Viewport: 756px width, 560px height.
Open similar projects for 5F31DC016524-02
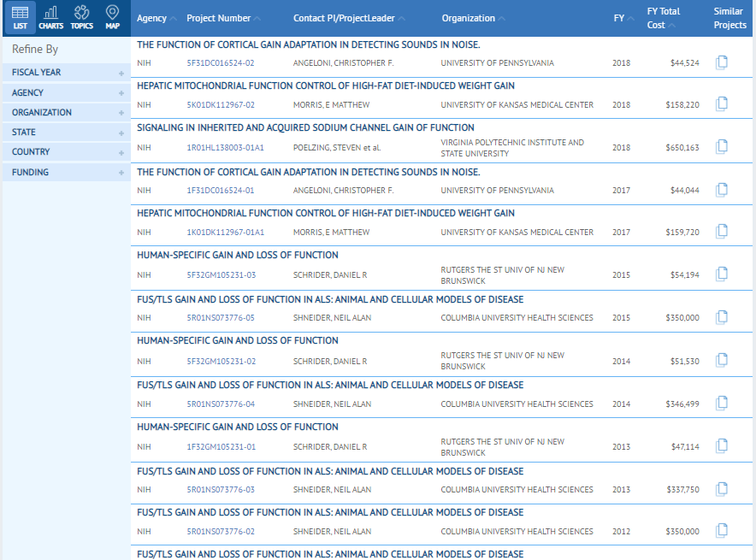[722, 62]
